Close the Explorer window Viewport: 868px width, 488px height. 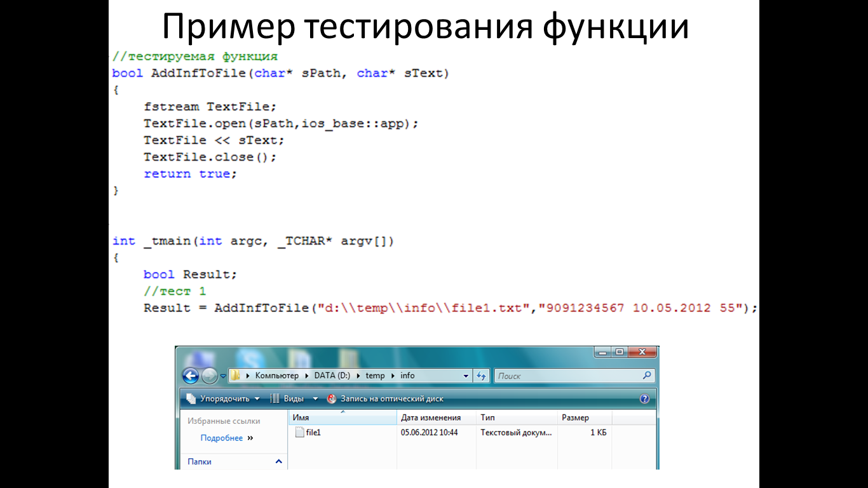click(x=642, y=351)
